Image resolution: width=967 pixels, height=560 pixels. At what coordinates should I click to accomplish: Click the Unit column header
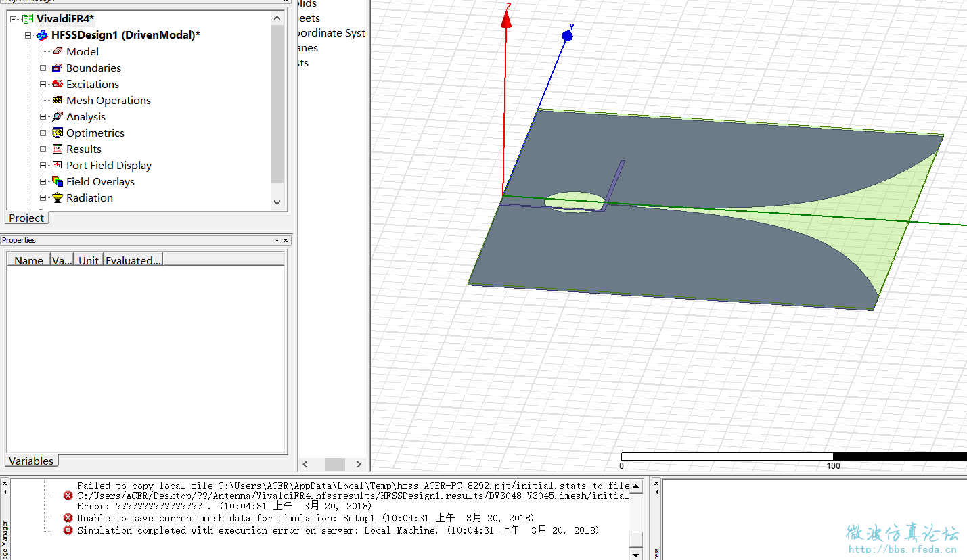[x=89, y=260]
